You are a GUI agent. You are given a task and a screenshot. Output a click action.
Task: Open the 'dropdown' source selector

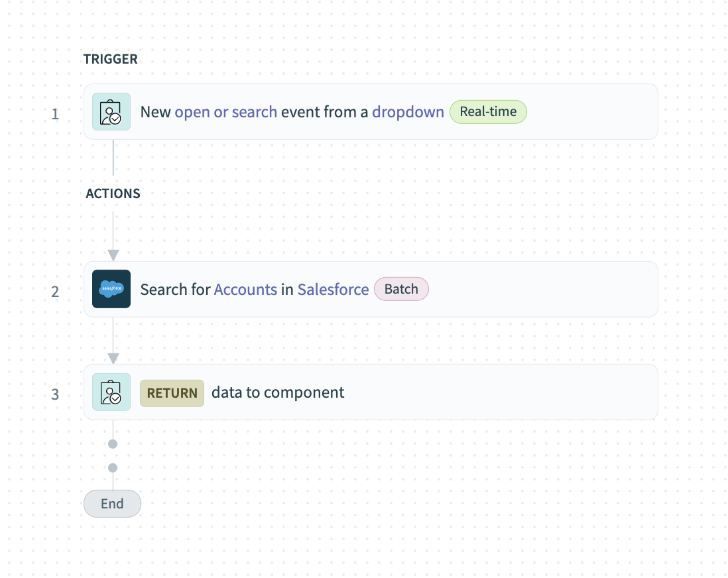click(x=408, y=111)
